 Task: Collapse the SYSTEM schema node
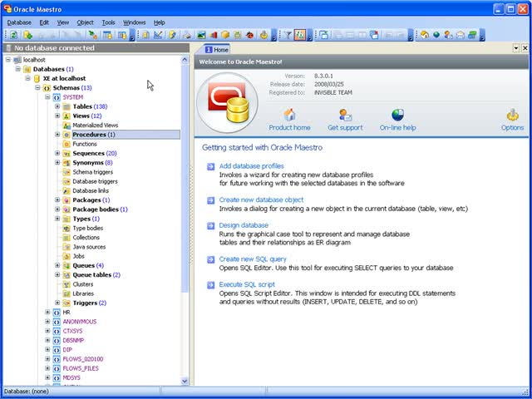click(x=47, y=97)
